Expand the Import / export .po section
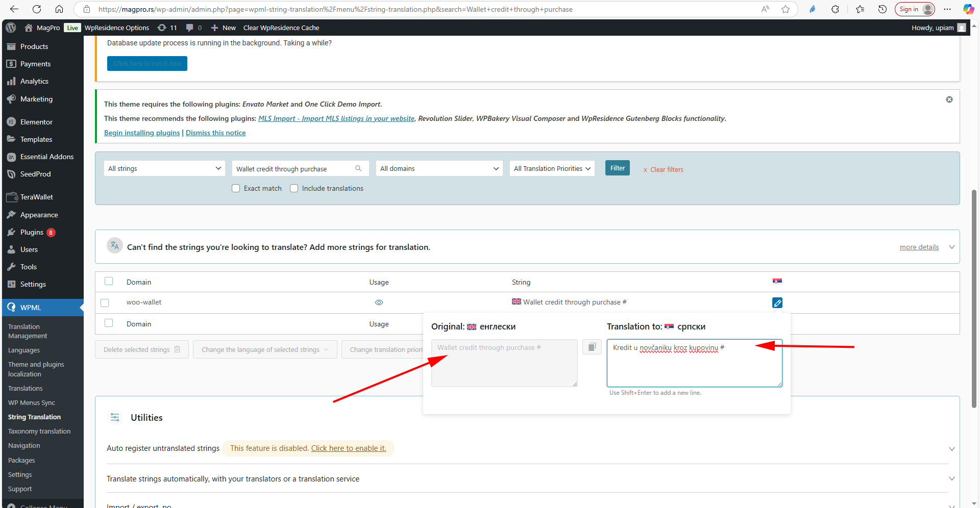Image resolution: width=980 pixels, height=508 pixels. pyautogui.click(x=951, y=505)
